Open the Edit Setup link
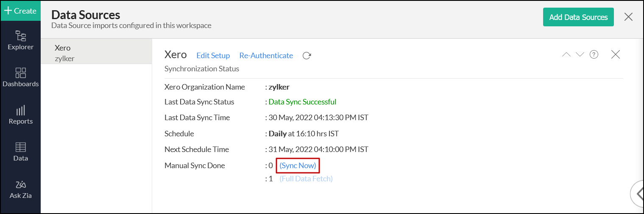The height and width of the screenshot is (214, 644). coord(213,56)
